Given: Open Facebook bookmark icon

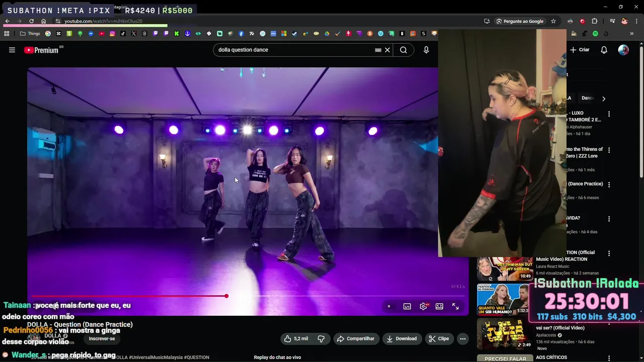Looking at the screenshot, I should click(x=241, y=34).
